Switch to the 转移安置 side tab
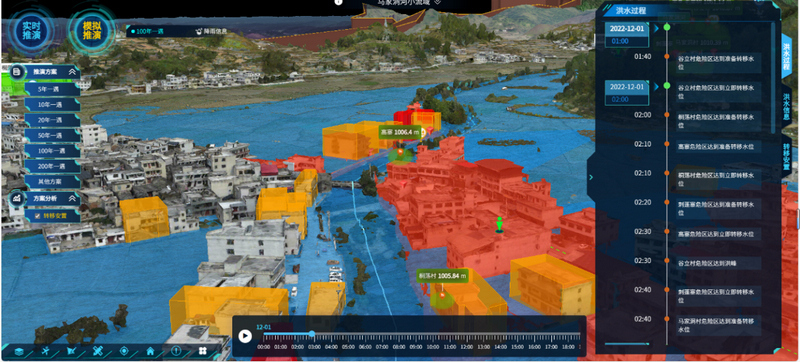 [x=786, y=156]
